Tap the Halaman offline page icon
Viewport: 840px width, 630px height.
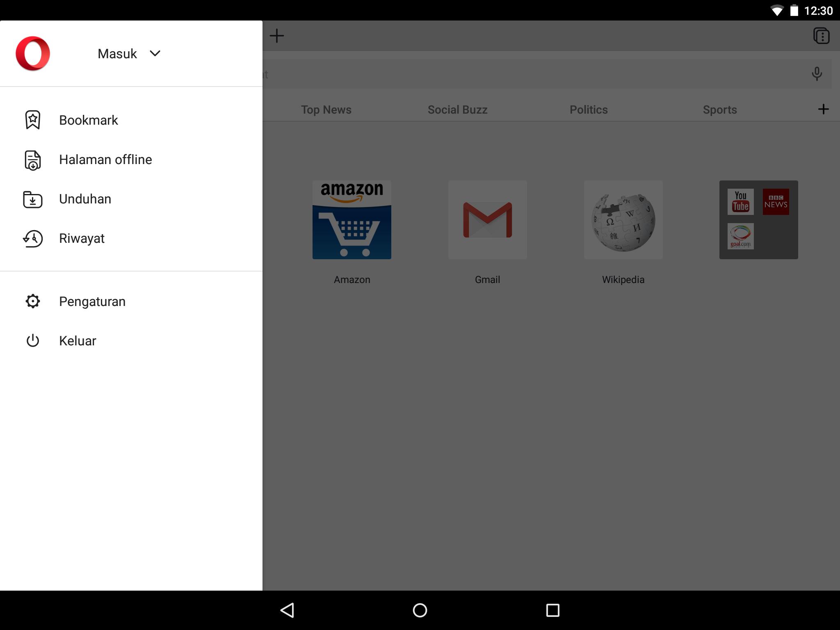(x=33, y=160)
